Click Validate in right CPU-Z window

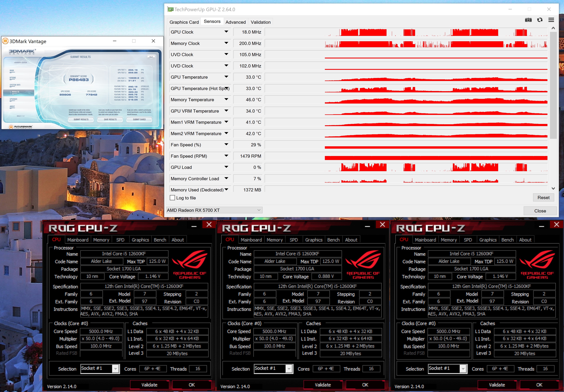click(497, 385)
